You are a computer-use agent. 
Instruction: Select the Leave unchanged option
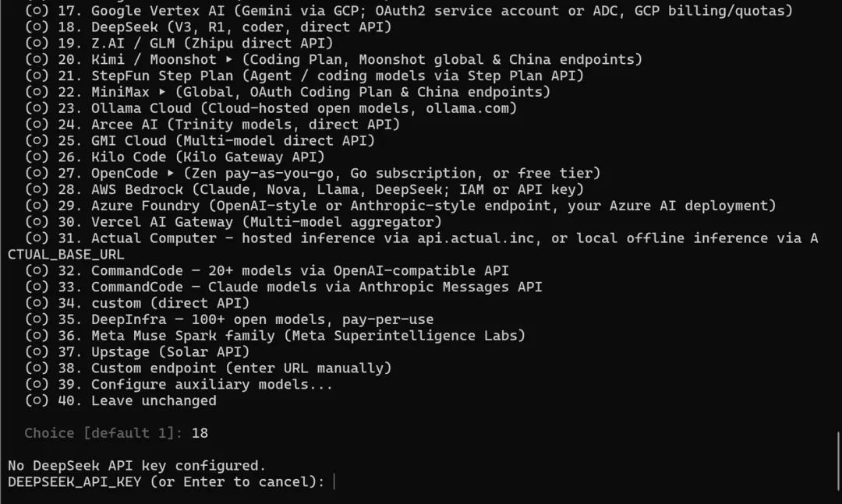tap(120, 401)
